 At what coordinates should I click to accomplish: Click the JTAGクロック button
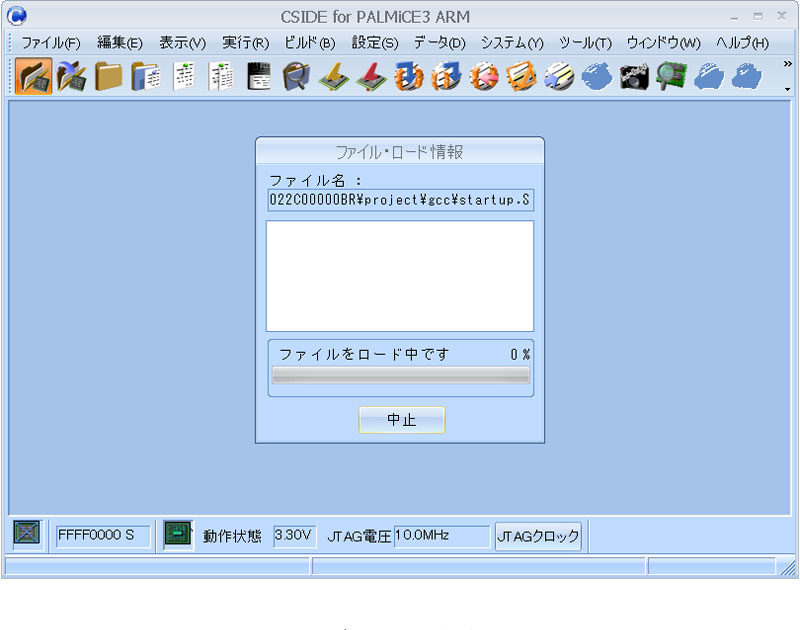tap(538, 536)
